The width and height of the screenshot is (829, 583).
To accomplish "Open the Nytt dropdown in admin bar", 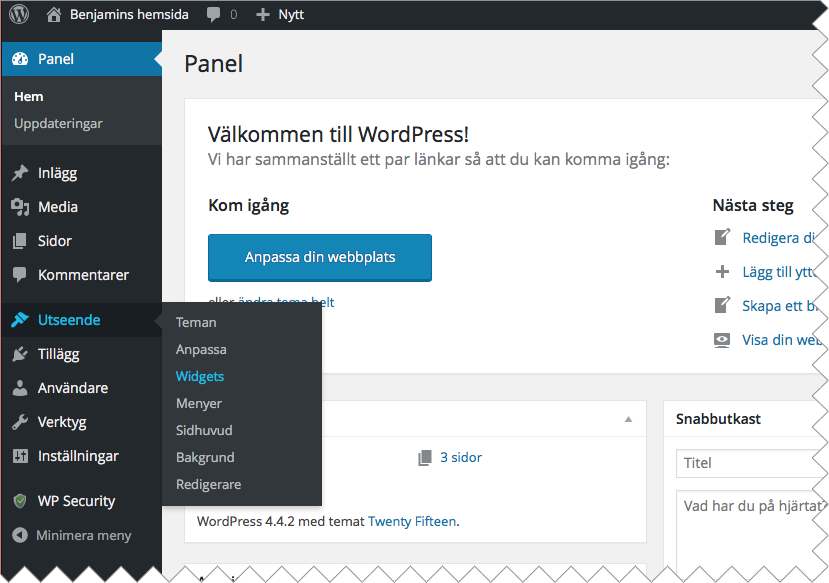I will click(x=281, y=15).
